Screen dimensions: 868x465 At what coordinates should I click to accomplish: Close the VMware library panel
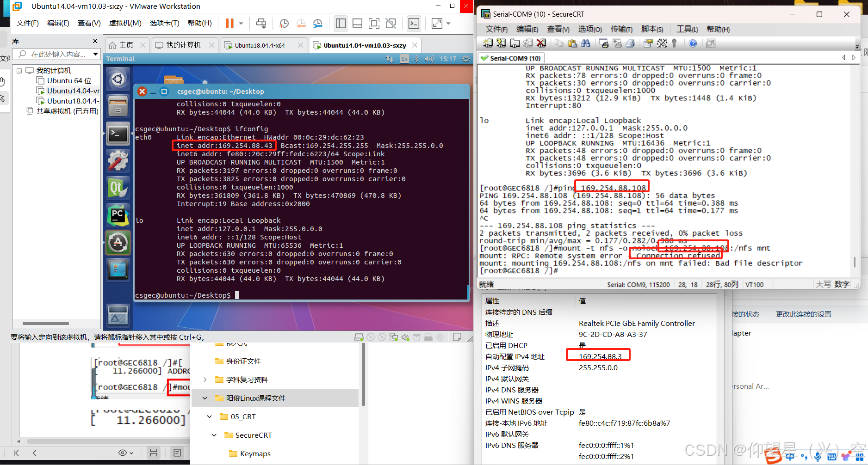[95, 41]
